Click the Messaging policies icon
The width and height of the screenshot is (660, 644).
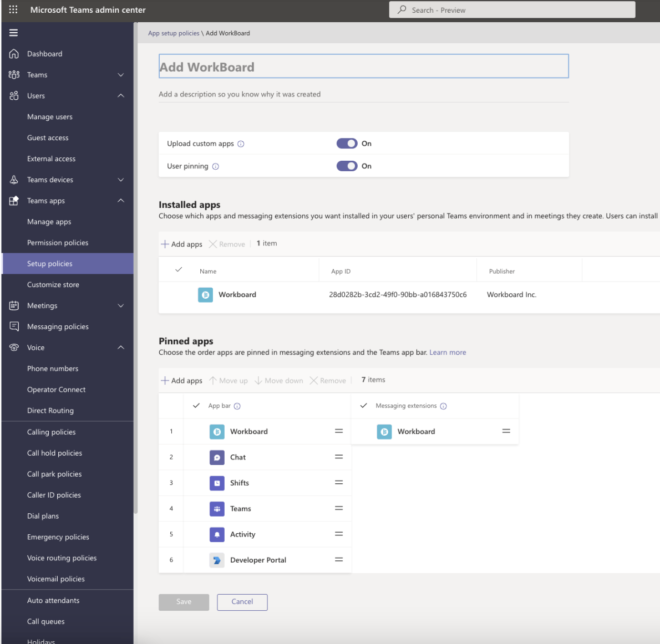tap(14, 326)
